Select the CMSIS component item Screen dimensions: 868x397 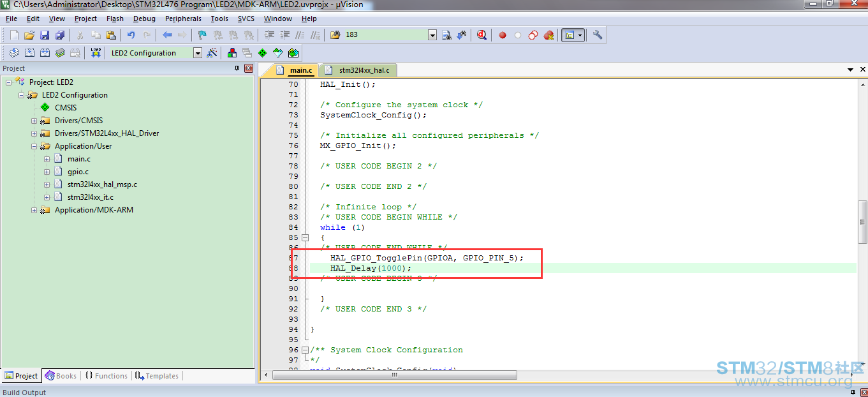(66, 108)
